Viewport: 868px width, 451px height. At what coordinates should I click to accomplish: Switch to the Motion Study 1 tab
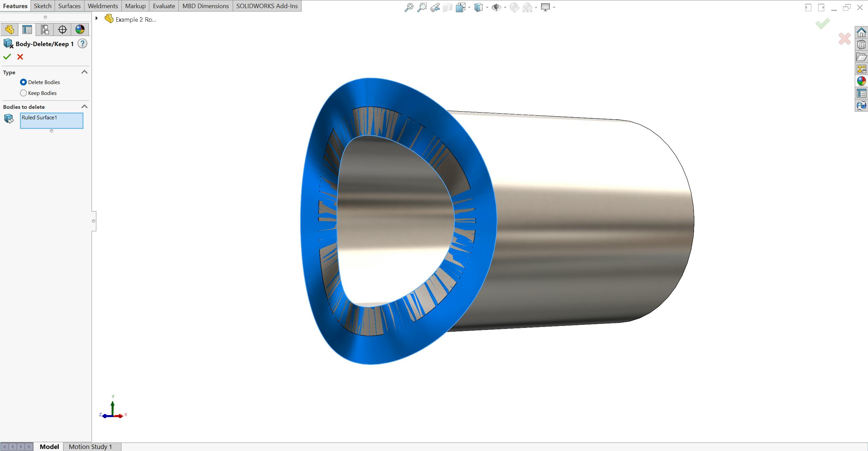90,447
